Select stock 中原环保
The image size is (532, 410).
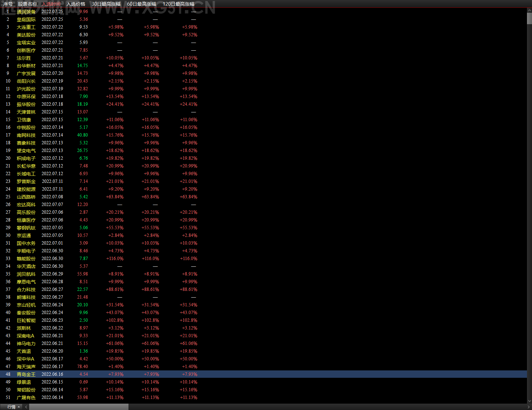tap(26, 97)
